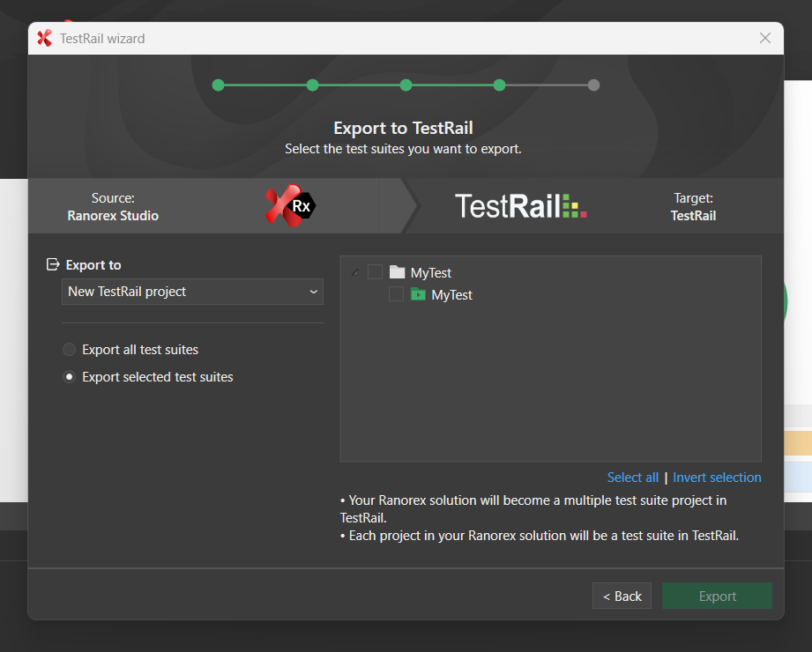812x652 pixels.
Task: Select the Export selected test suites radio
Action: tap(70, 377)
